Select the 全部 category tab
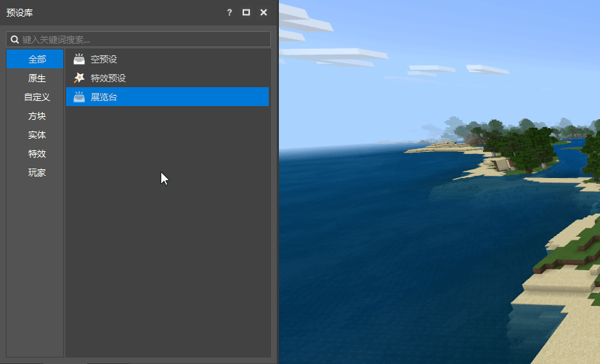Screen dimensions: 600x364 click(35, 59)
